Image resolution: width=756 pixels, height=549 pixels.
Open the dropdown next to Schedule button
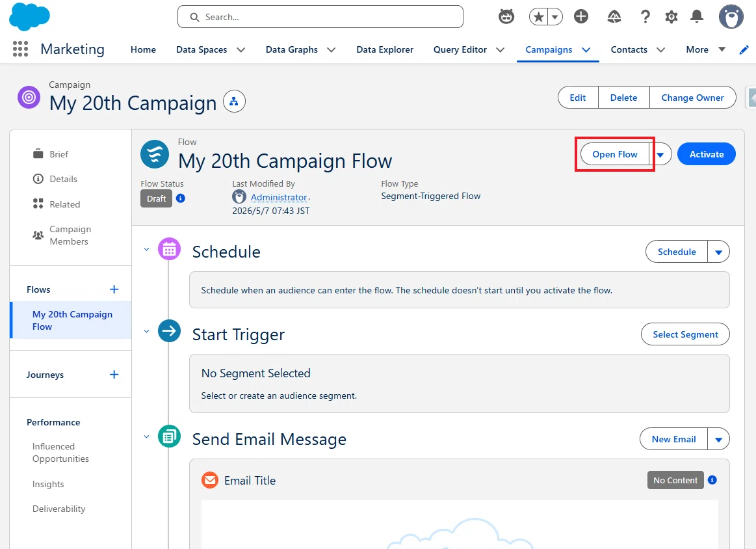coord(718,252)
